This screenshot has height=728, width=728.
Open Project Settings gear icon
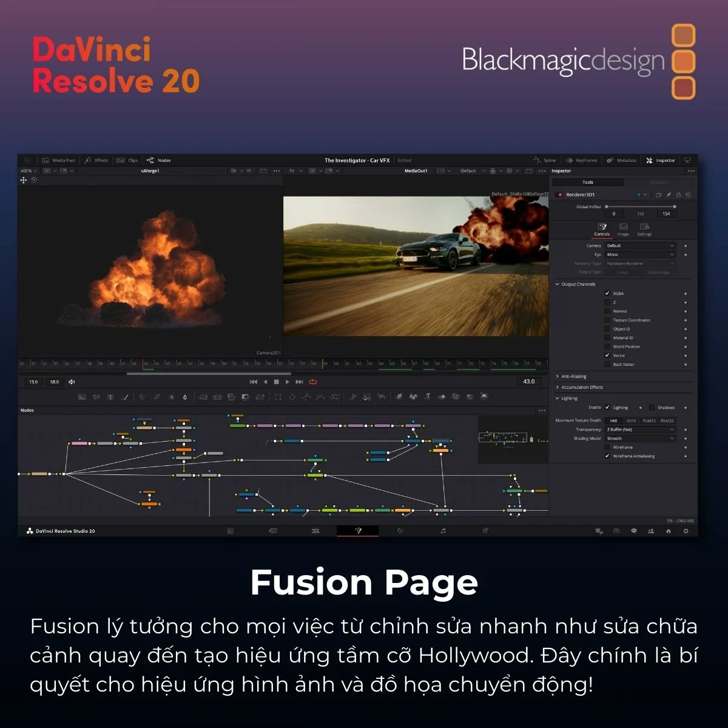click(x=686, y=531)
